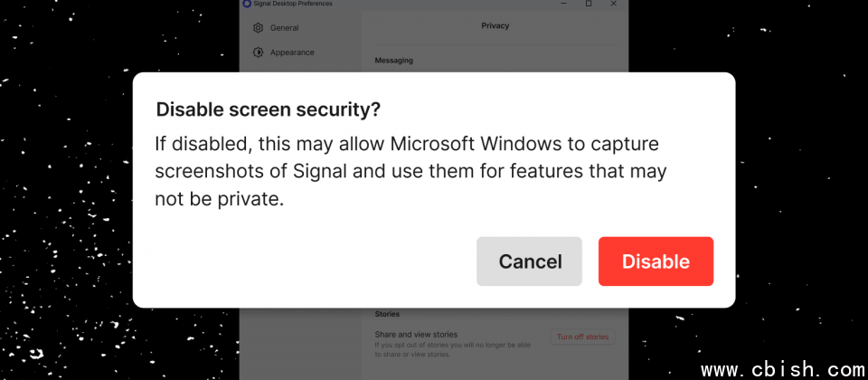This screenshot has width=868, height=380.
Task: Click the Messaging section heading
Action: (x=393, y=61)
